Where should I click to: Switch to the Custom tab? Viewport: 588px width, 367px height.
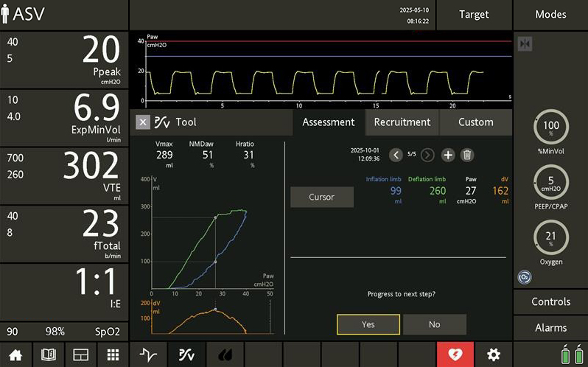pyautogui.click(x=475, y=122)
